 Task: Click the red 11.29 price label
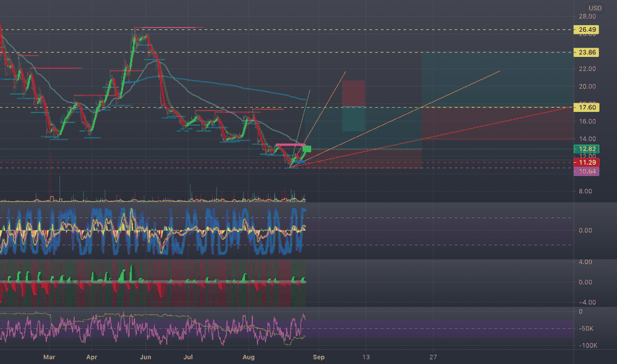pos(587,162)
